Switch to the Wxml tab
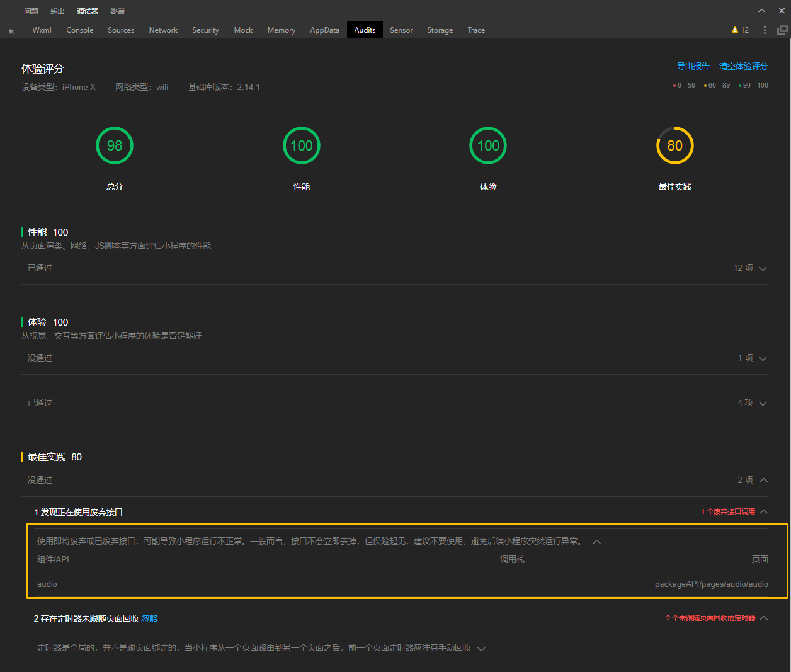 tap(42, 30)
